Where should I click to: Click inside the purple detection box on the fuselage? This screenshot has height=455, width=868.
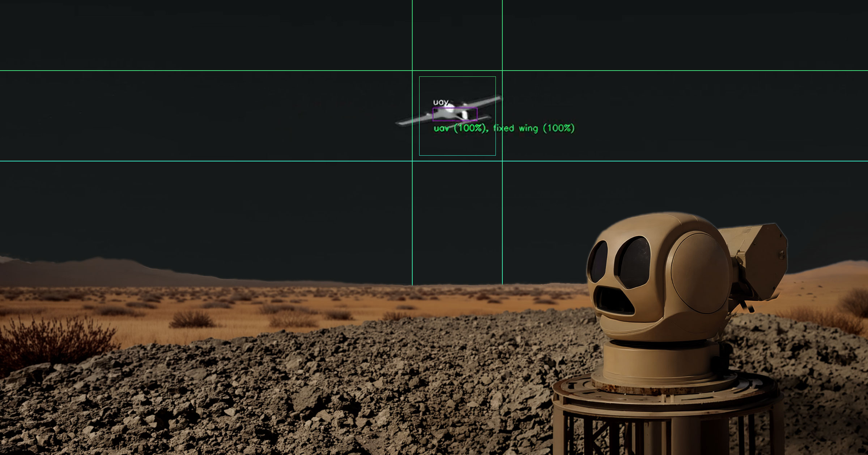455,114
